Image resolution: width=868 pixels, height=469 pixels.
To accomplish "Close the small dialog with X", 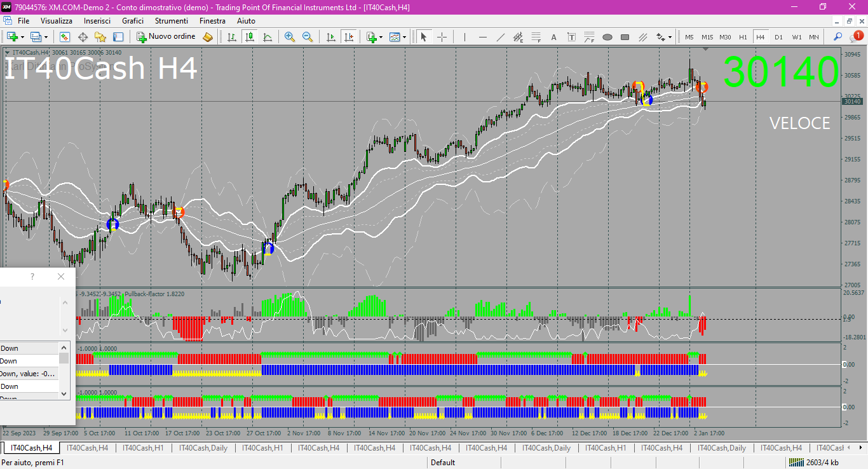I will pyautogui.click(x=61, y=276).
